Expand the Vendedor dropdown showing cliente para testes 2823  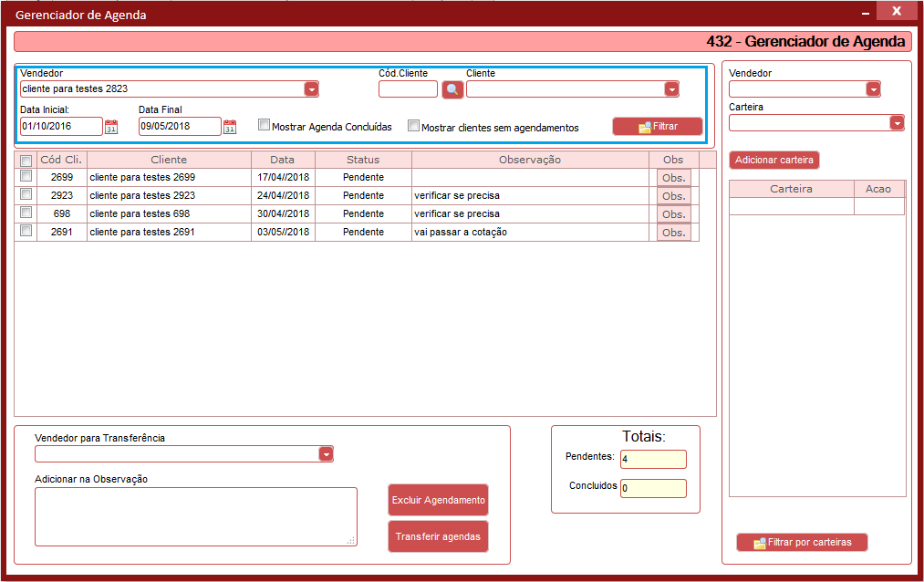[x=312, y=89]
